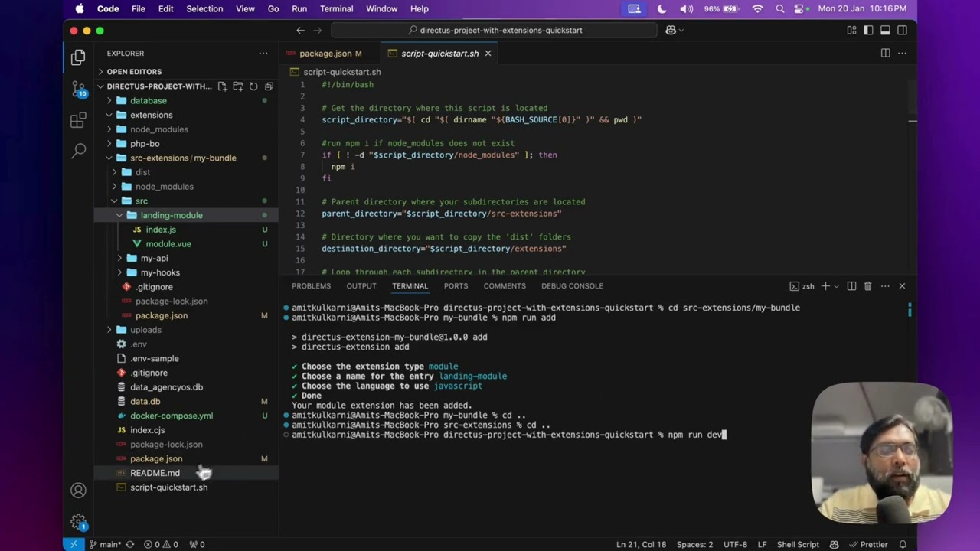This screenshot has height=551, width=980.
Task: Open the Selection menu
Action: pos(204,9)
